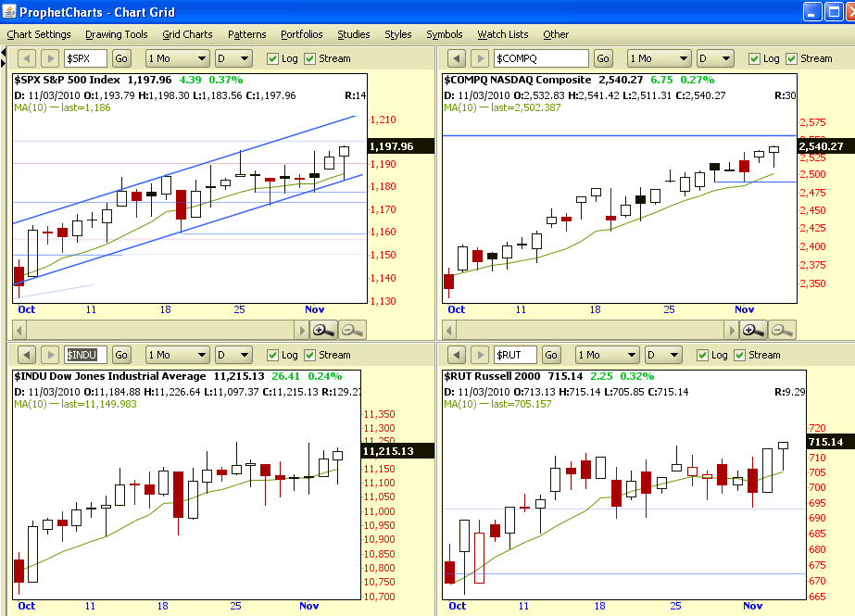Screen dimensions: 855x616
Task: Go forward in $SPX chart history
Action: pos(50,58)
